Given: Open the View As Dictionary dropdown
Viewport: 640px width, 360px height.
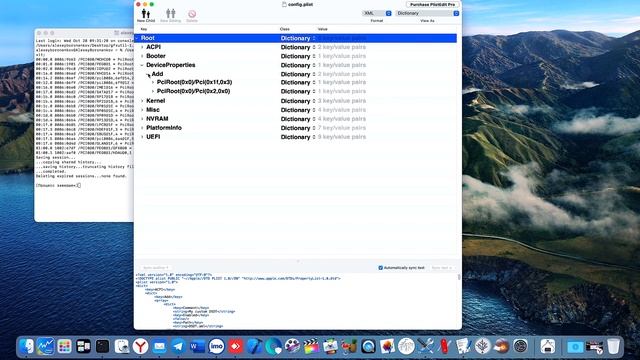Looking at the screenshot, I should 427,13.
